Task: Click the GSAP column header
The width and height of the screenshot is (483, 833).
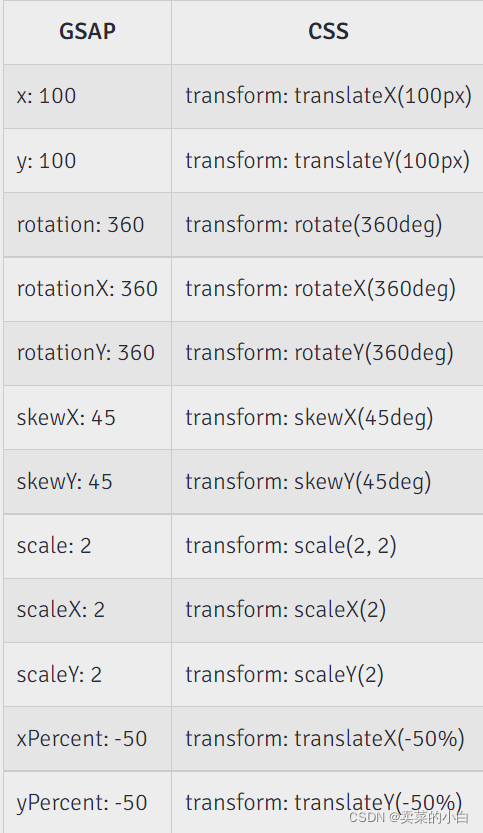Action: (87, 32)
